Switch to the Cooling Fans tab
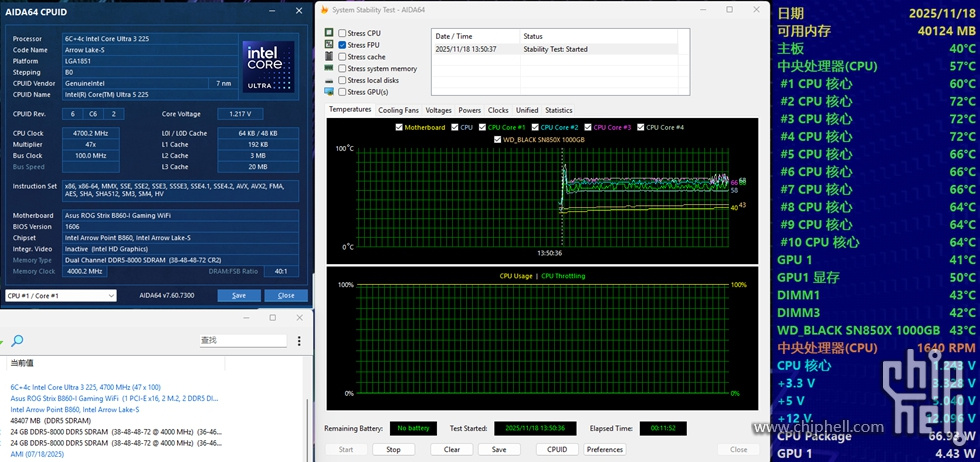 pyautogui.click(x=398, y=110)
